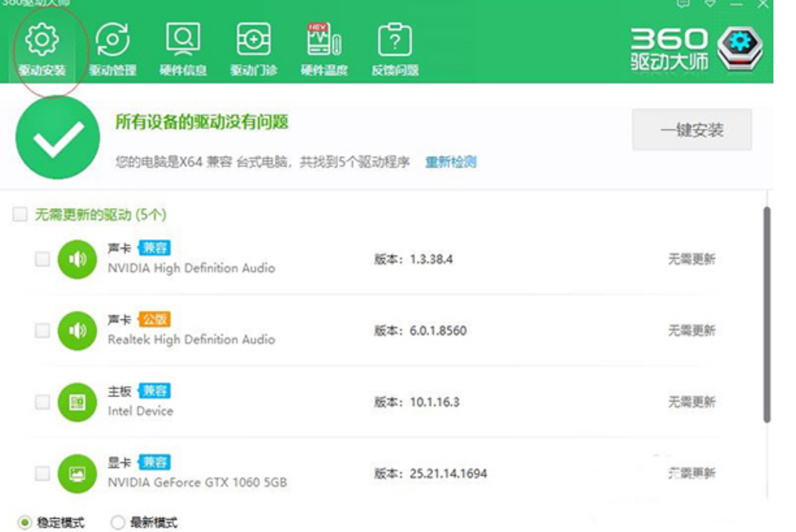This screenshot has width=796, height=532.
Task: Click the 重新检测 link
Action: point(450,162)
